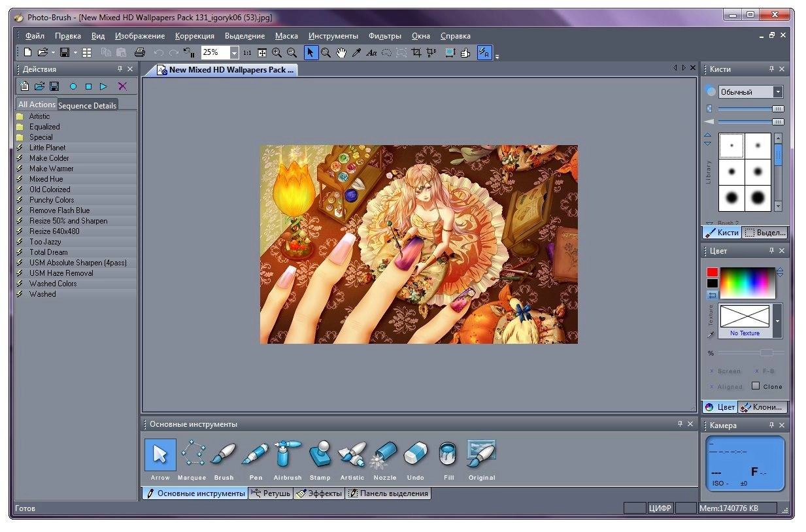Click the red foreground color swatch
806x532 pixels.
pos(712,272)
